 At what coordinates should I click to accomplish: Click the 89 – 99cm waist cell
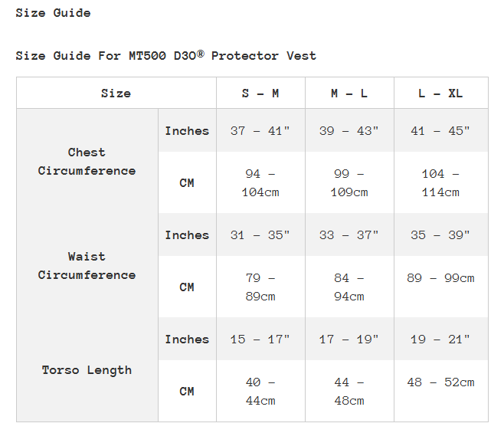click(440, 278)
